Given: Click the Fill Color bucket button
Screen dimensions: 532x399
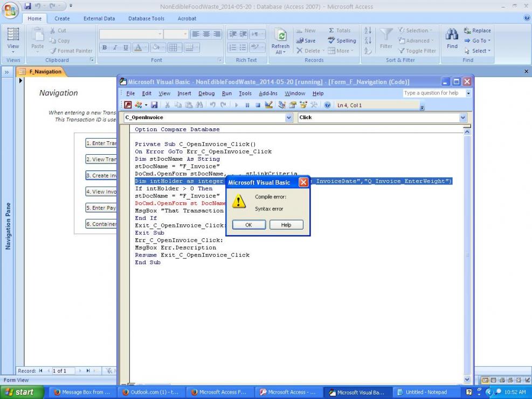Looking at the screenshot, I should [155, 47].
